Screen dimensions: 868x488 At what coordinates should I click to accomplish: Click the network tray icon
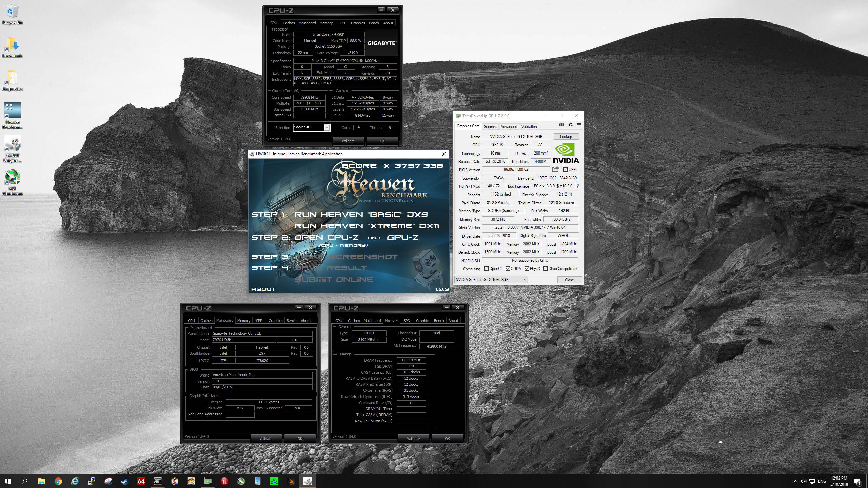812,481
